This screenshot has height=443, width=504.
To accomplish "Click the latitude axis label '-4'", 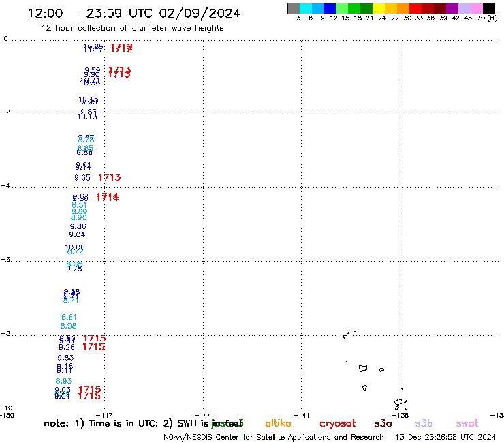I will click(5, 186).
